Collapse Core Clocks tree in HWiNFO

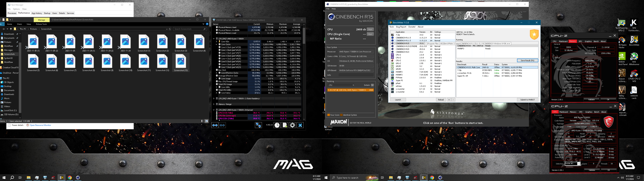coord(217,45)
